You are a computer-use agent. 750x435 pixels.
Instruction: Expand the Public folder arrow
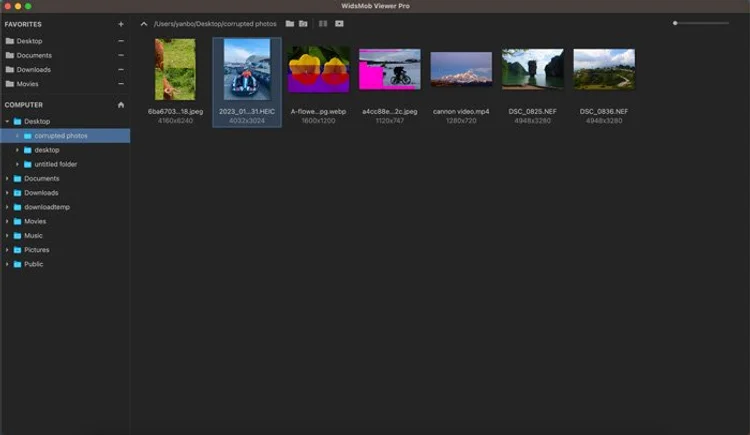(x=7, y=264)
